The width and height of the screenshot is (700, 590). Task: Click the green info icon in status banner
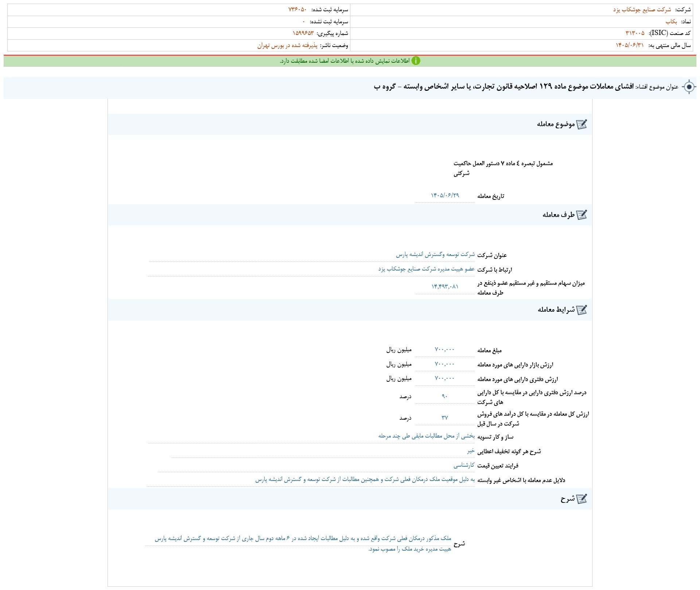(x=416, y=61)
